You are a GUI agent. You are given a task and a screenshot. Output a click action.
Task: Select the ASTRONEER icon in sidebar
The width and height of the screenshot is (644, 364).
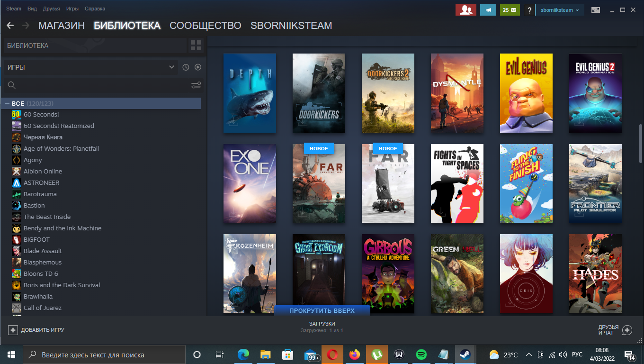(17, 183)
